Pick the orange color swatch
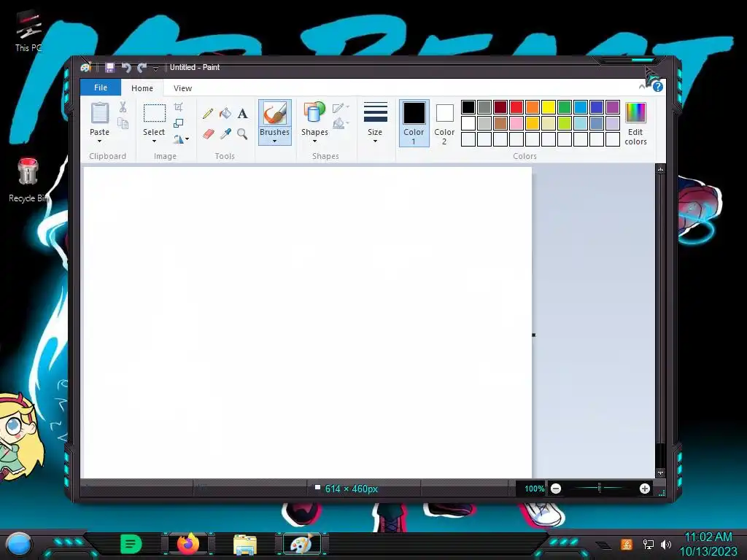 532,107
